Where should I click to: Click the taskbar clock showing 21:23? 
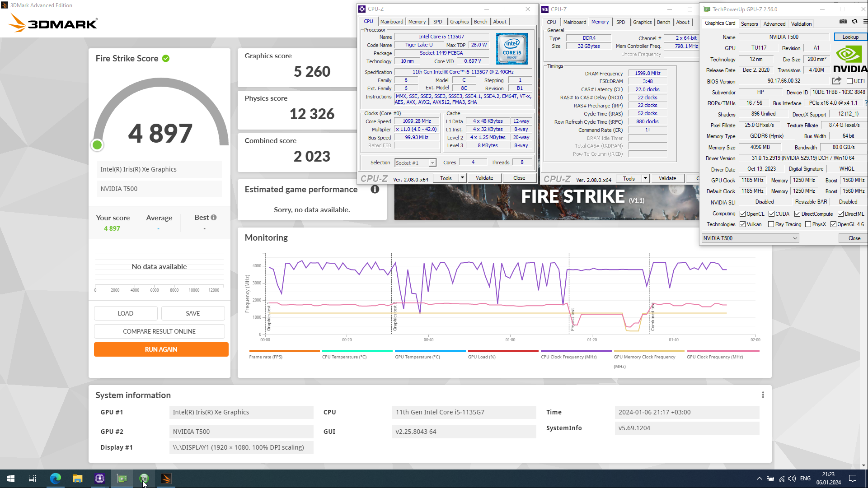[x=828, y=479]
